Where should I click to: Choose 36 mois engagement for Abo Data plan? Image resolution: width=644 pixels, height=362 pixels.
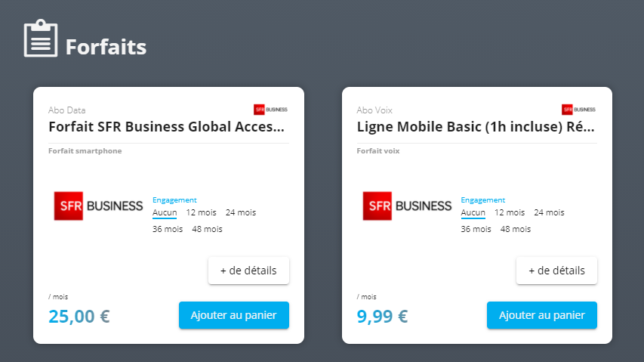[168, 229]
